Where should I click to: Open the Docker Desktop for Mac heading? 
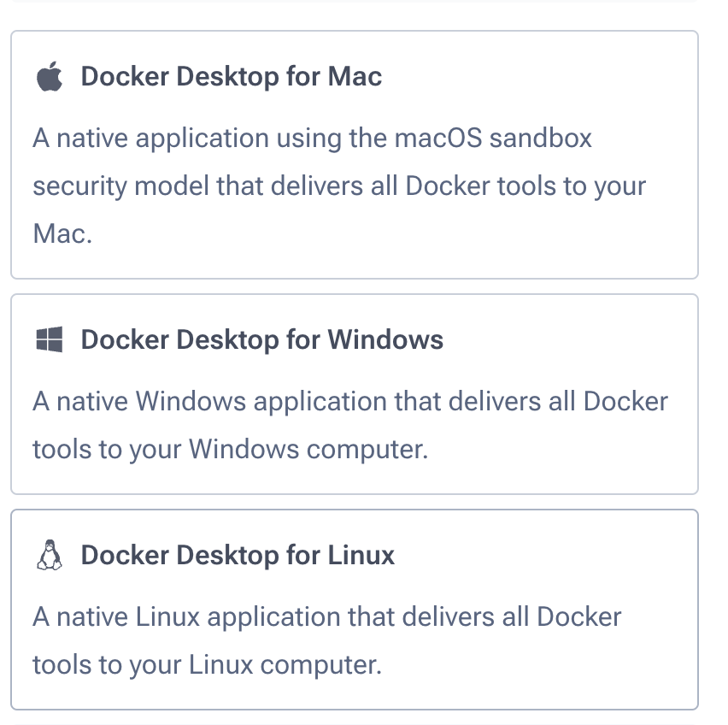(x=231, y=77)
